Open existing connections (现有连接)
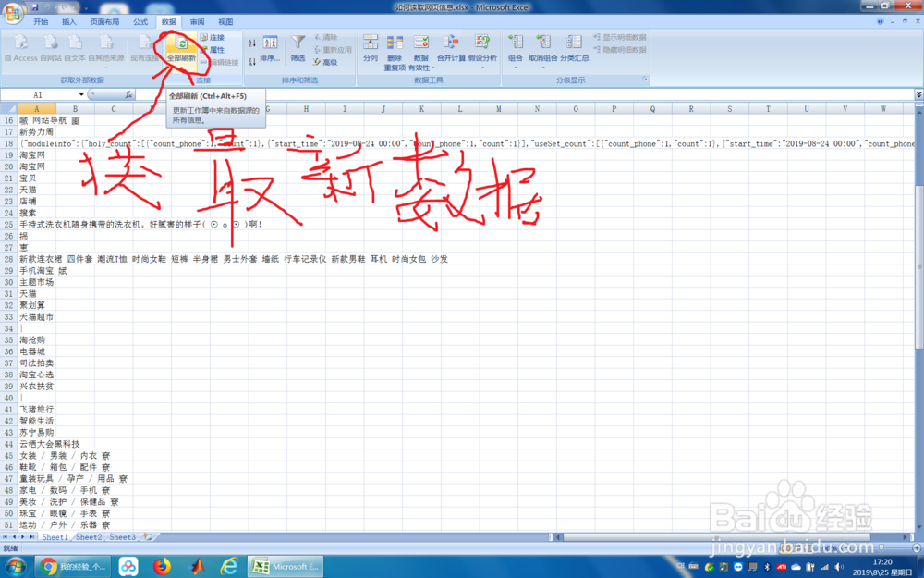 (144, 48)
